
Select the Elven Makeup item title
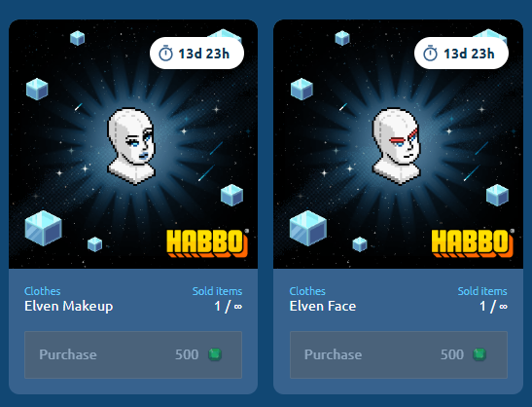(68, 307)
